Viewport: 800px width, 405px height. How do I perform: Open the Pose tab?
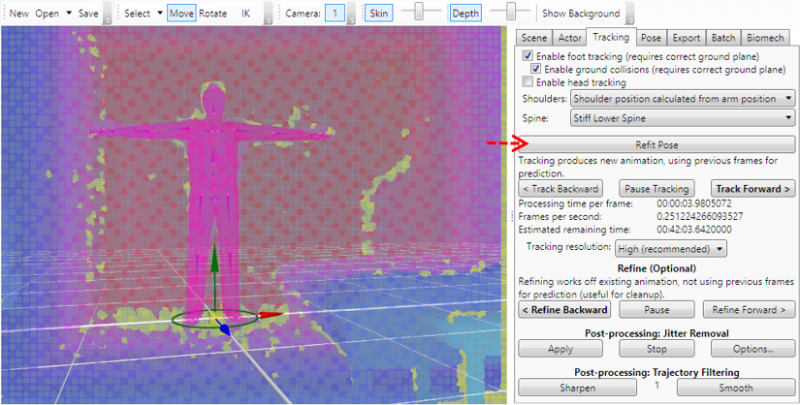[651, 38]
